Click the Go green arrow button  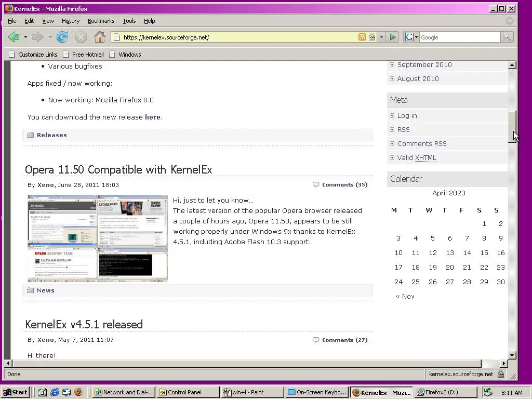tap(393, 37)
